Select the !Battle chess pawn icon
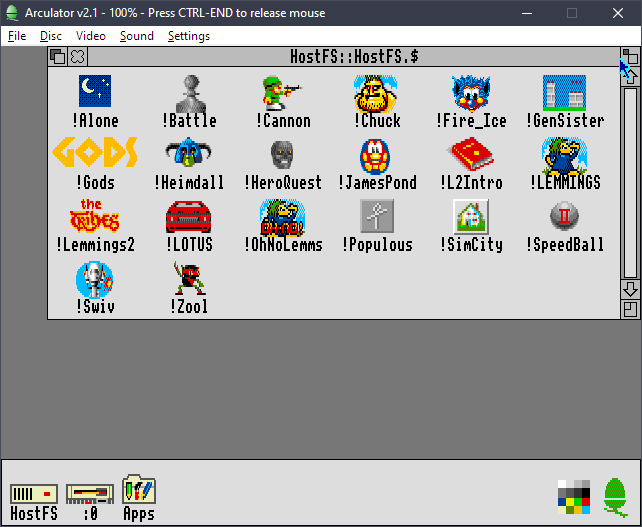642x527 pixels. click(x=189, y=93)
